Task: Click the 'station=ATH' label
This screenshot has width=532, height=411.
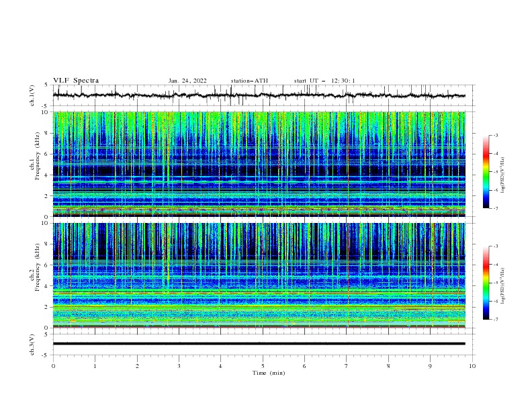Action: click(x=249, y=81)
